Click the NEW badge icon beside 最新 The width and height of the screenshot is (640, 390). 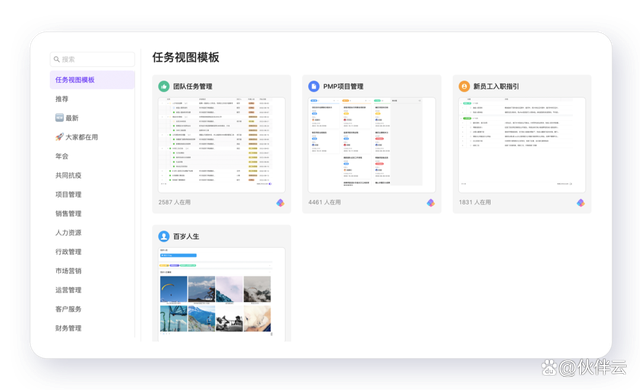pos(60,117)
